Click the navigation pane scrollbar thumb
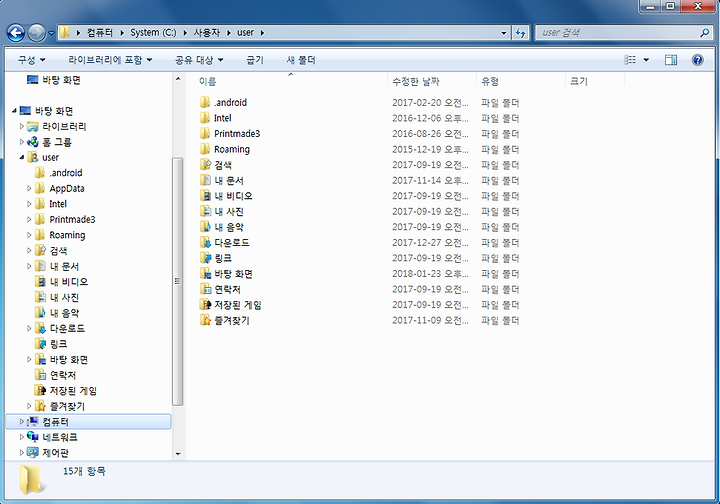720x504 pixels. click(x=178, y=281)
